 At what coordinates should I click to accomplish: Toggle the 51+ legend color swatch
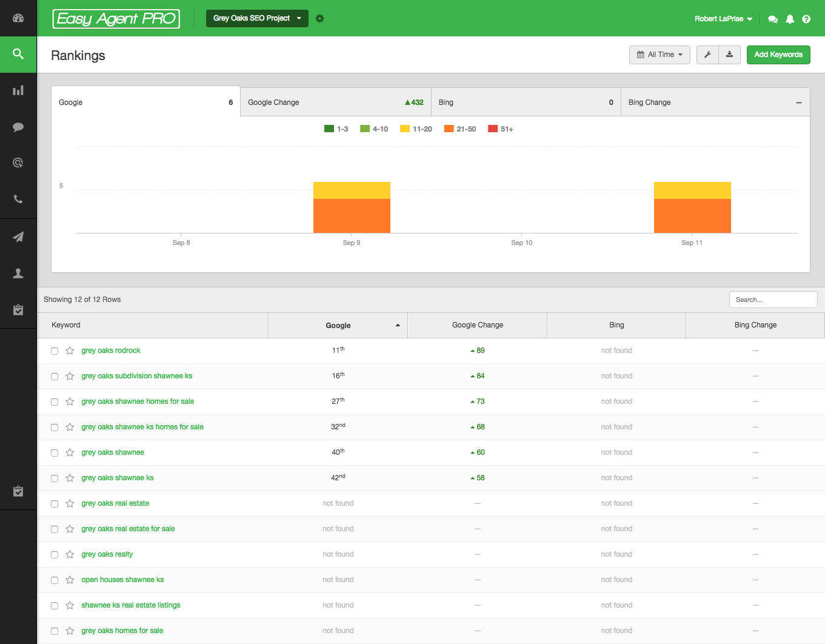(x=493, y=129)
